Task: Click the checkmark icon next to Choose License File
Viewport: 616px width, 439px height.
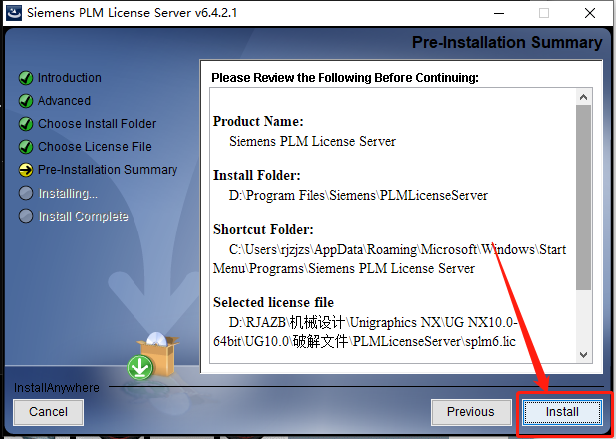Action: click(x=26, y=147)
